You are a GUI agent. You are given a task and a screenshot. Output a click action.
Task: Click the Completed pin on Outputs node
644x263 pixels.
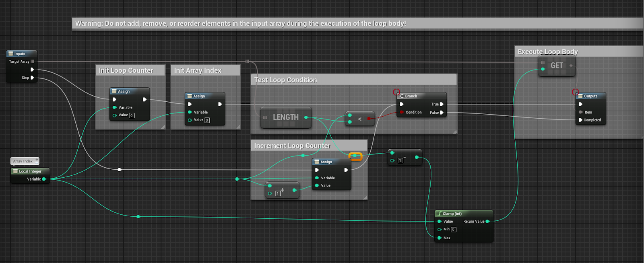[580, 120]
